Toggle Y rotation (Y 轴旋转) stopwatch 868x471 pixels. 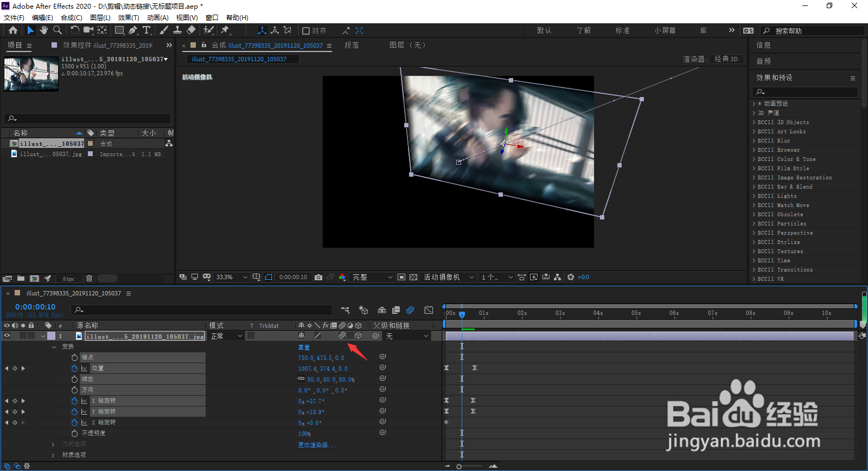coord(74,412)
